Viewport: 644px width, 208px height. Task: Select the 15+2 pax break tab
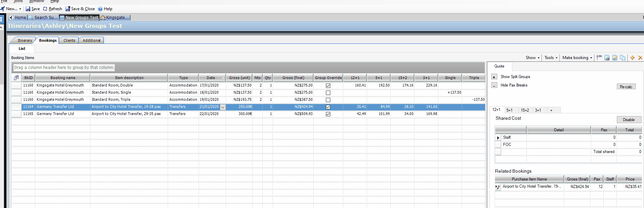(x=525, y=110)
